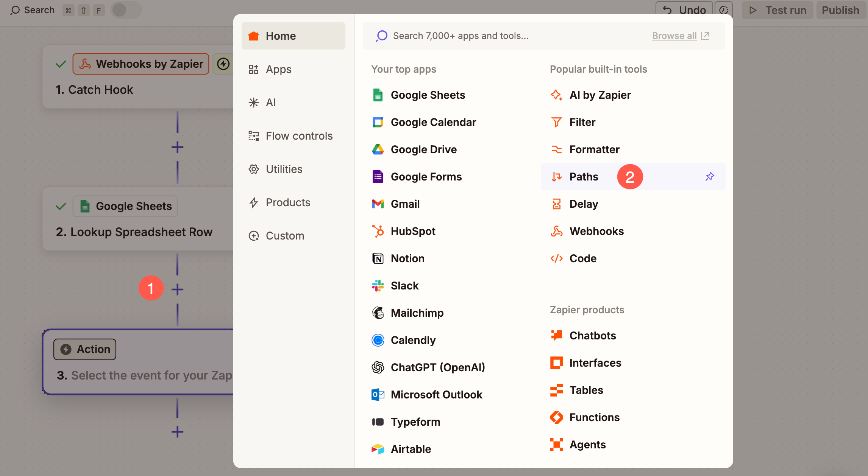
Task: Add step below the Action step
Action: pyautogui.click(x=177, y=432)
